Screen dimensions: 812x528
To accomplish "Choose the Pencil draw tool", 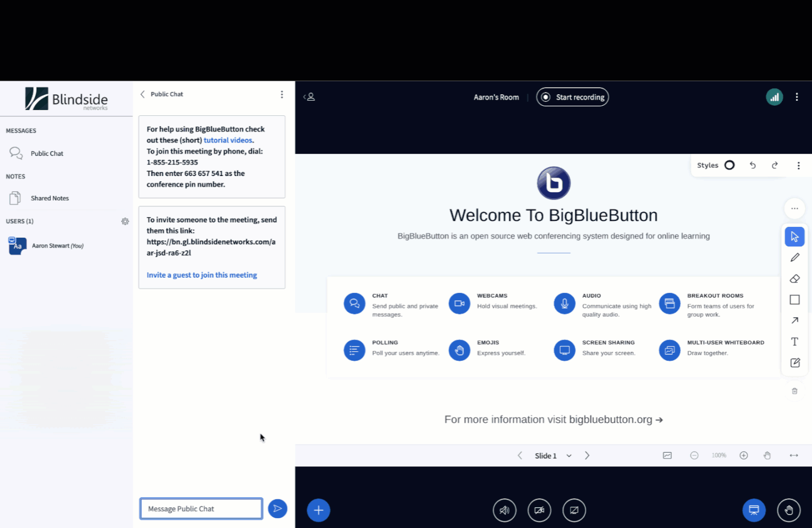I will click(x=795, y=258).
